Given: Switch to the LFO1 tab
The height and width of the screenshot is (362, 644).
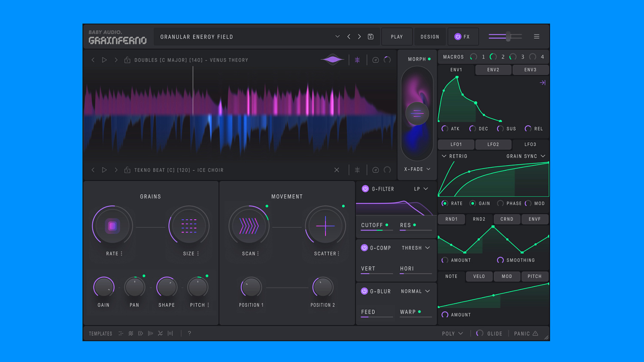Looking at the screenshot, I should tap(456, 145).
